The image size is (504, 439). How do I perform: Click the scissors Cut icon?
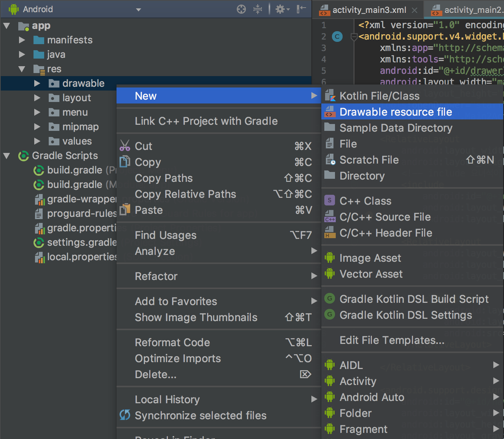(x=125, y=146)
